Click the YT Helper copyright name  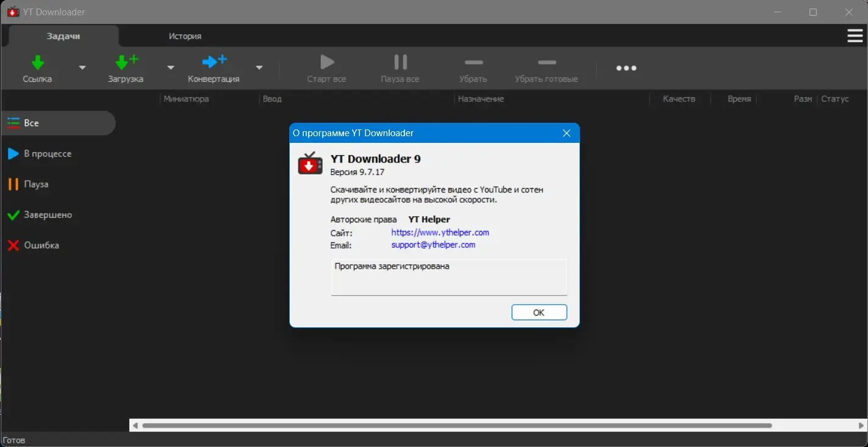(429, 219)
